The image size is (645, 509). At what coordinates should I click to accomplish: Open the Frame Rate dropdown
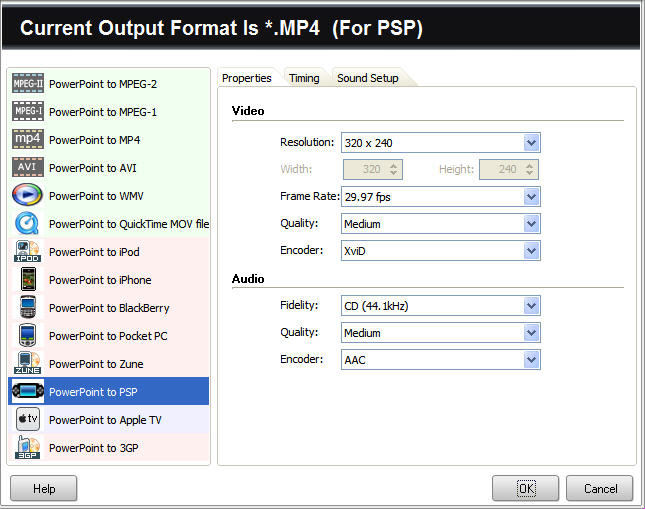pos(441,197)
